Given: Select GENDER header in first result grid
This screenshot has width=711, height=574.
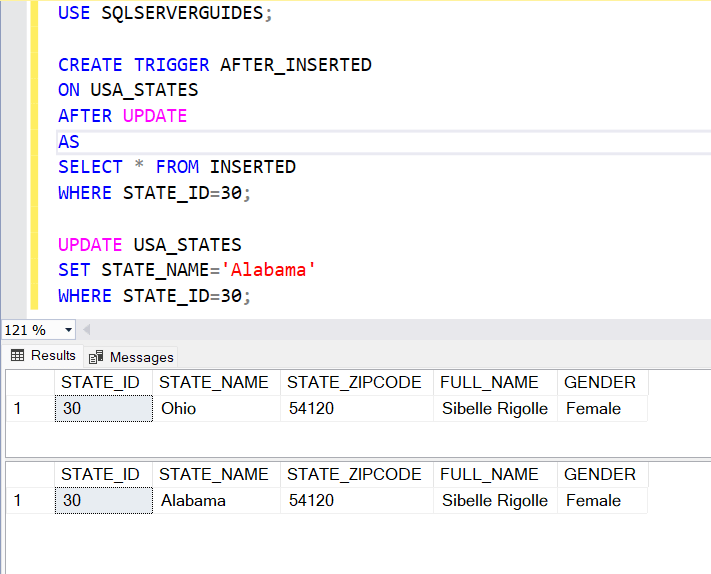Looking at the screenshot, I should tap(603, 382).
